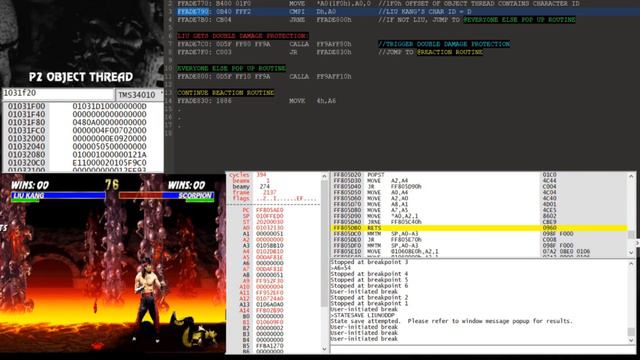Click the P2 OBJECT THREAD title label
This screenshot has height=360, width=640.
(81, 77)
